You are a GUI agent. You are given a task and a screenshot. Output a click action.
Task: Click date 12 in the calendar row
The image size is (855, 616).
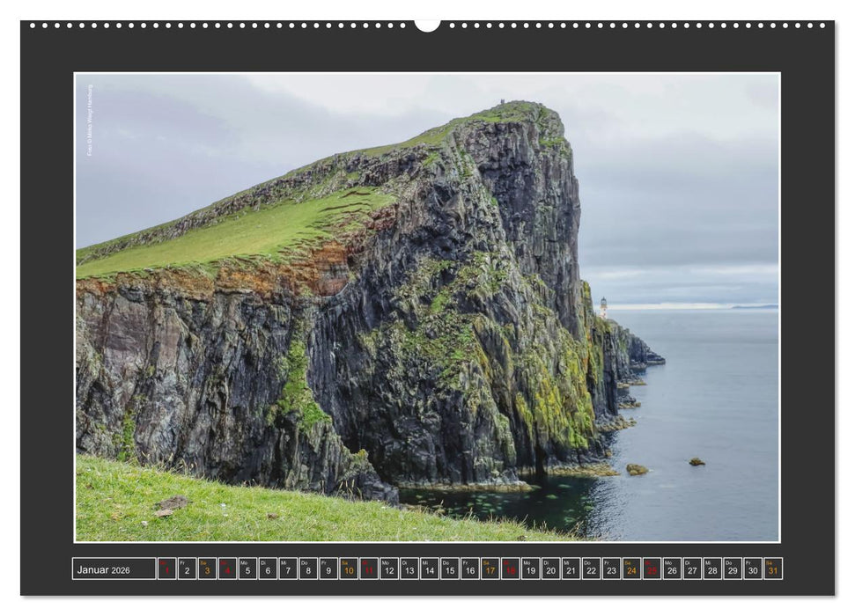387,572
